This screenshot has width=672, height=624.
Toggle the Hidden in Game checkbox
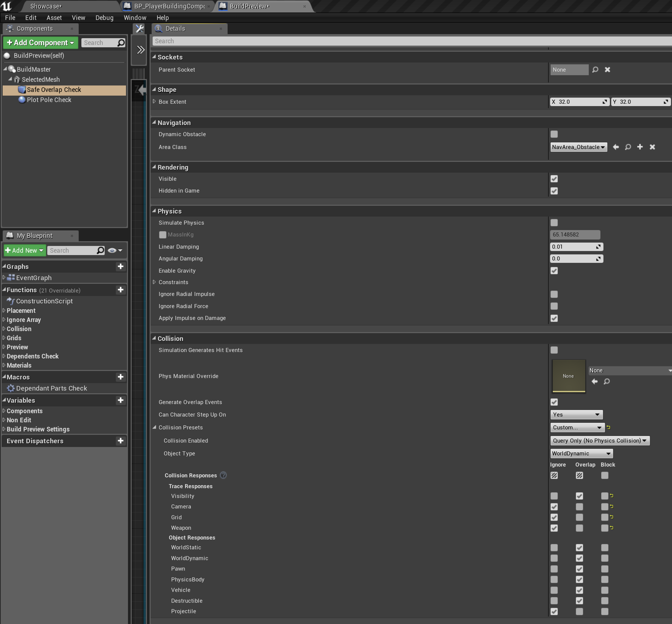tap(554, 191)
